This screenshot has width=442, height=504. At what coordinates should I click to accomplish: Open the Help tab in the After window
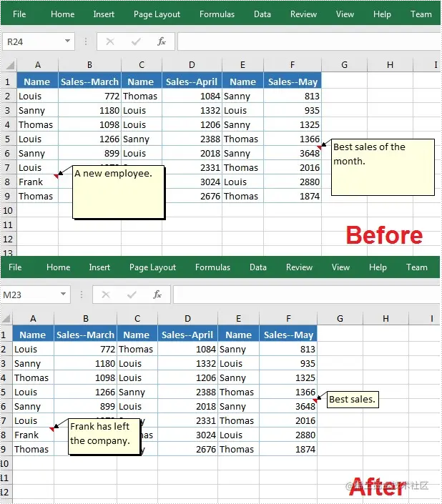[378, 267]
